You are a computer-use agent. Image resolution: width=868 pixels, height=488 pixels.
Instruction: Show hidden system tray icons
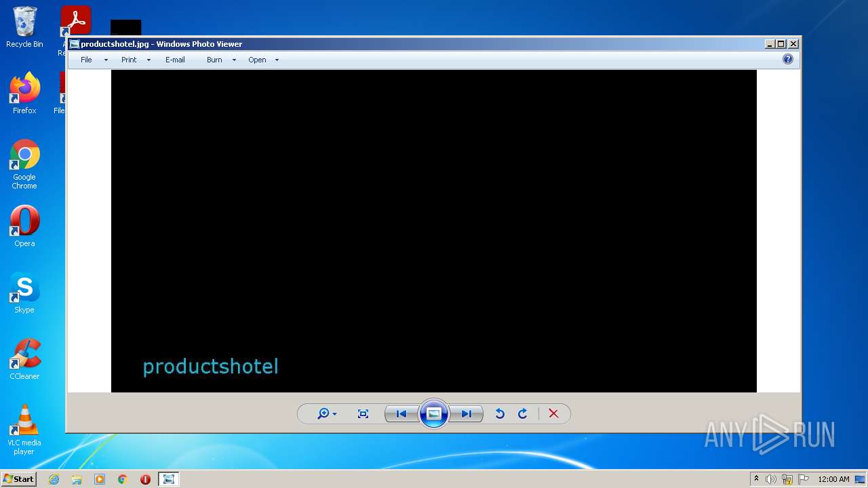tap(756, 479)
